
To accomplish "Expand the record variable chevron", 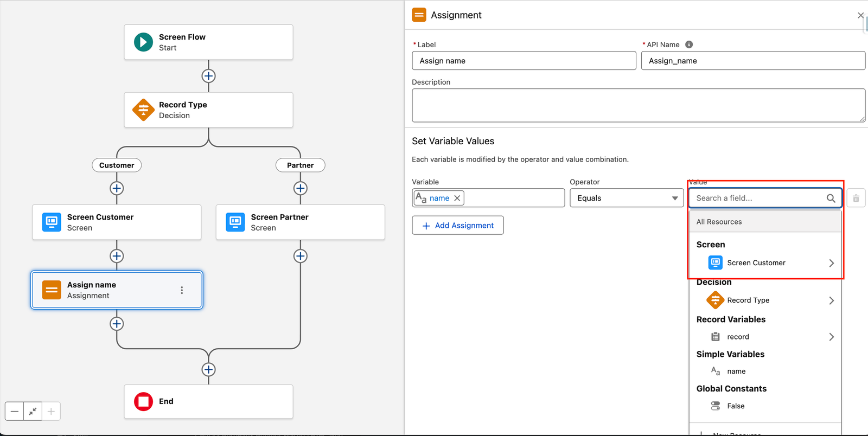I will [831, 337].
